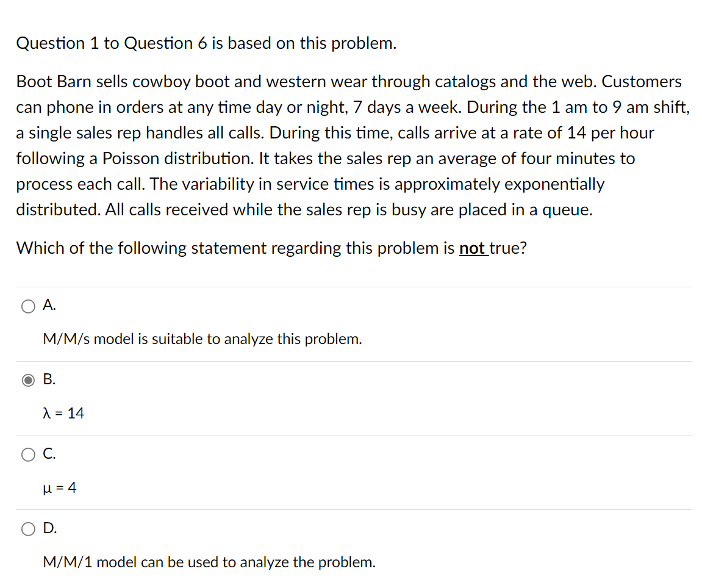This screenshot has height=588, width=702.
Task: Select answer option B radio button
Action: point(28,380)
